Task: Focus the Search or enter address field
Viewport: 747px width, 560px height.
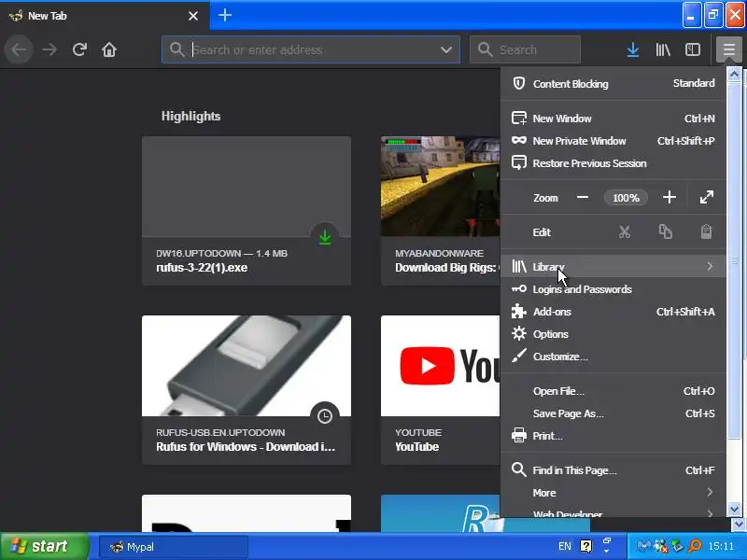Action: click(311, 49)
